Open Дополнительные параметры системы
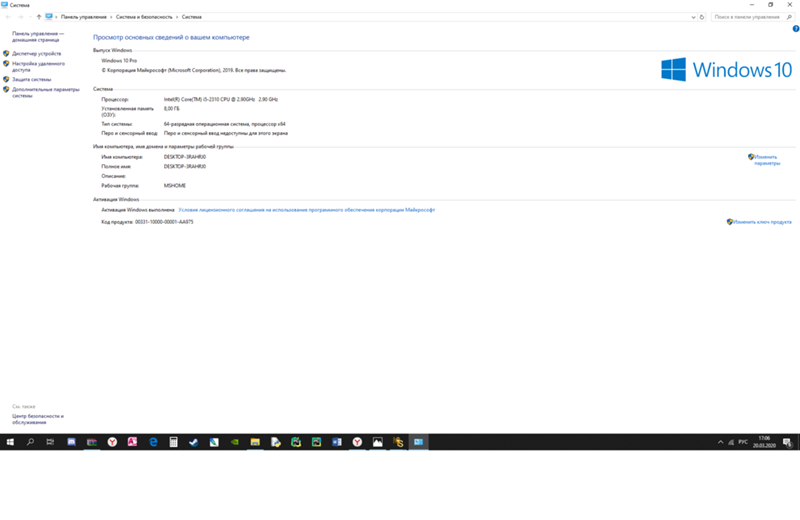Screen dimensions: 800x520 click(x=46, y=92)
